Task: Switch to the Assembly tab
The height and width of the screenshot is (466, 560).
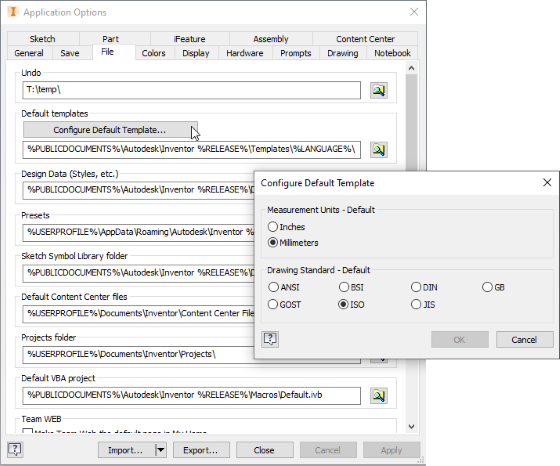Action: (271, 39)
